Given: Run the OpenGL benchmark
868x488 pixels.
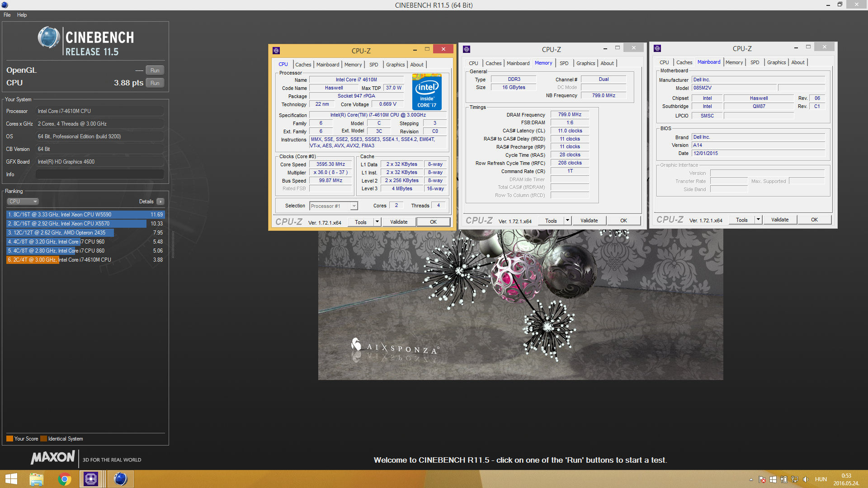Looking at the screenshot, I should tap(155, 70).
